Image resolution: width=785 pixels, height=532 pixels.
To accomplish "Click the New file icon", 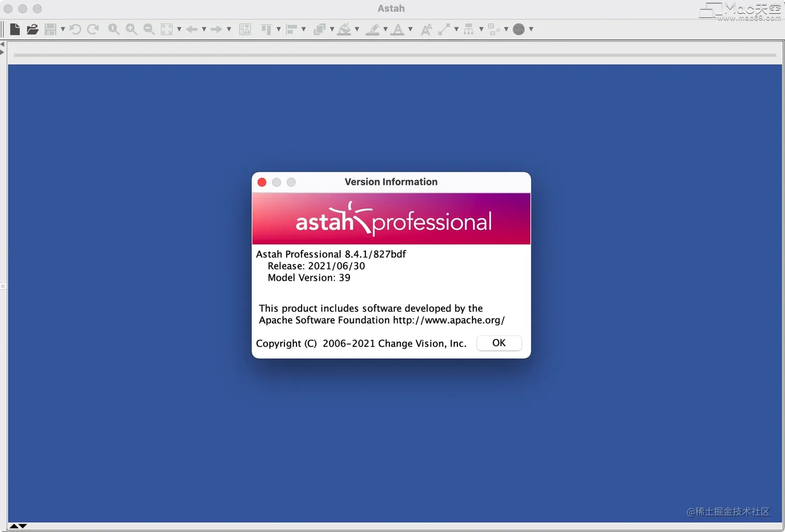I will coord(15,30).
